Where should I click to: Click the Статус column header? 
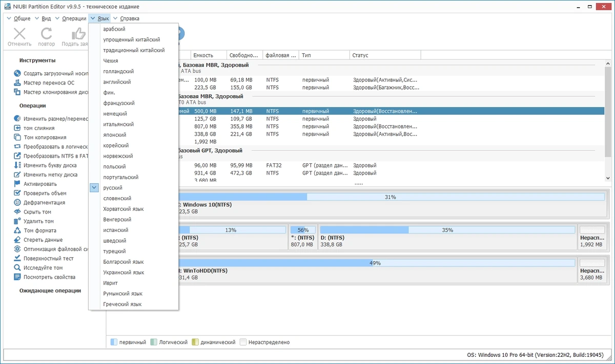pos(385,55)
